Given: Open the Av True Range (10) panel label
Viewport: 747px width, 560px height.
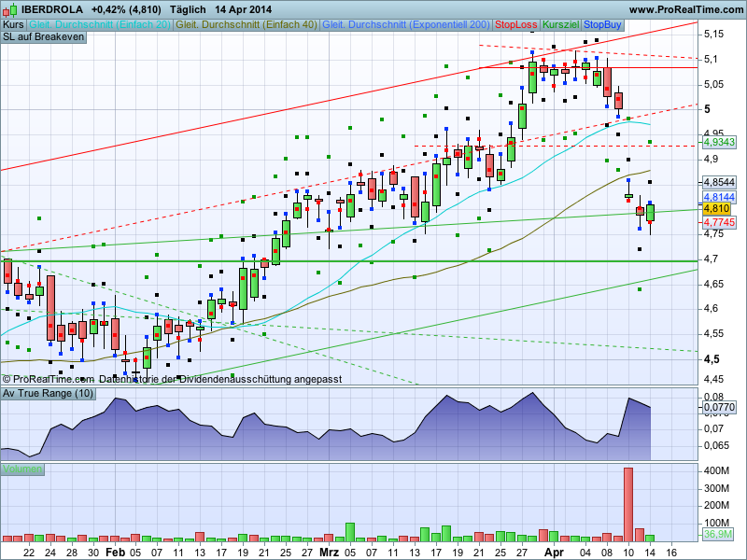Looking at the screenshot, I should 48,394.
